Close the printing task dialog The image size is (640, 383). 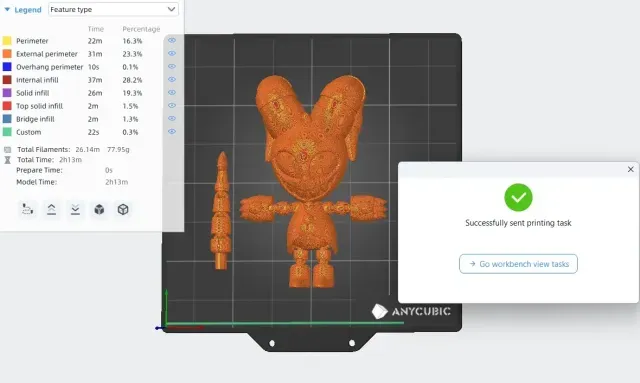tap(630, 169)
